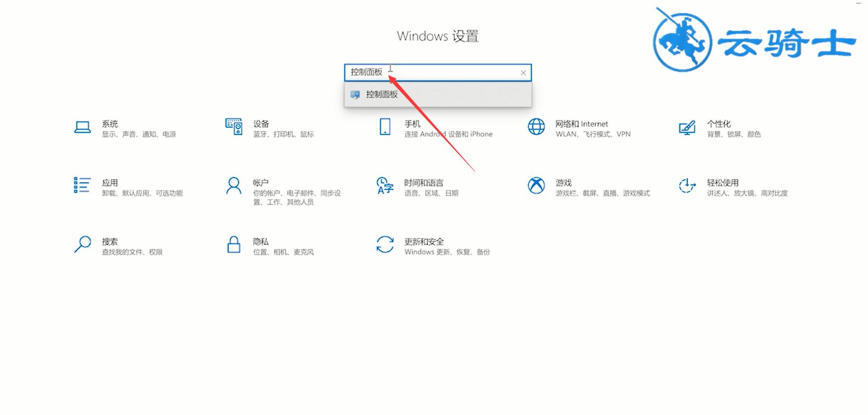Open the 时间和语言 category label

tap(424, 183)
